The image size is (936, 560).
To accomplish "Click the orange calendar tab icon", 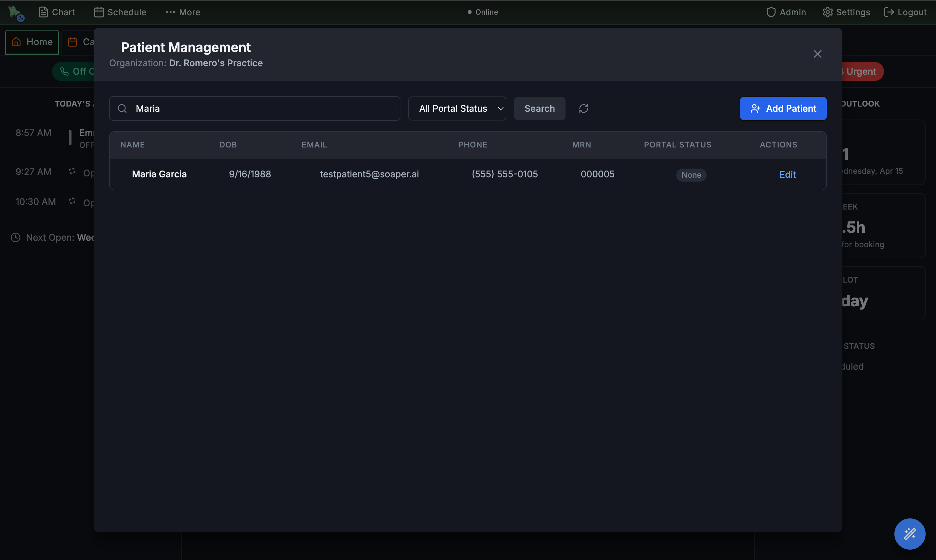I will point(72,42).
